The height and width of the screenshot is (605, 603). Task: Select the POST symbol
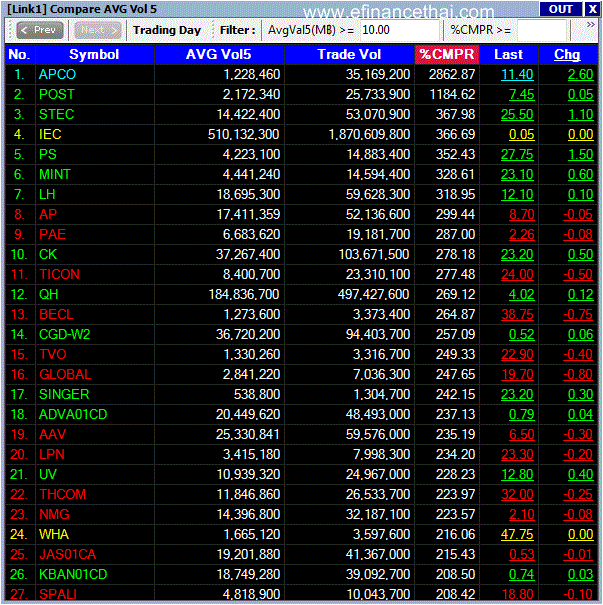57,94
